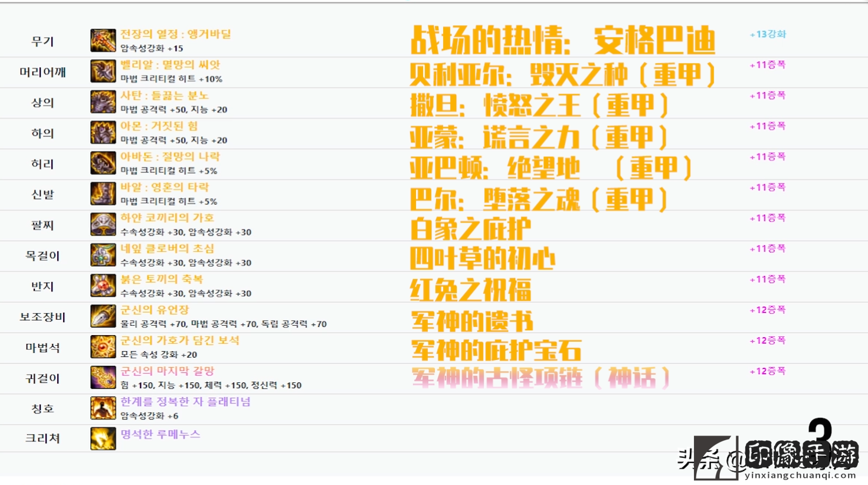
Task: Click the bracelet icon in the 팔찌 row
Action: coord(103,225)
